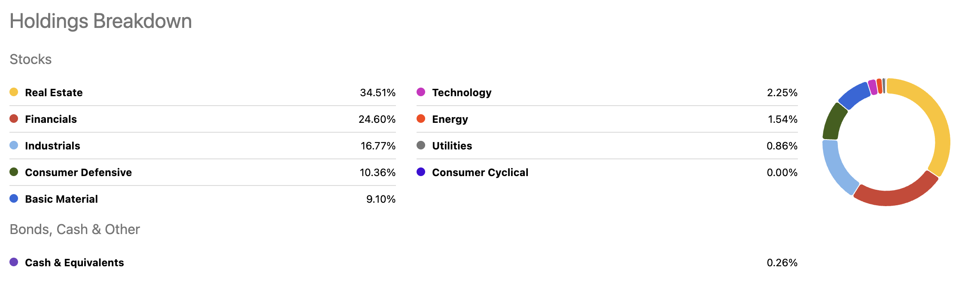Click the yellow Real Estate legend dot
This screenshot has height=286, width=980.
(x=14, y=92)
